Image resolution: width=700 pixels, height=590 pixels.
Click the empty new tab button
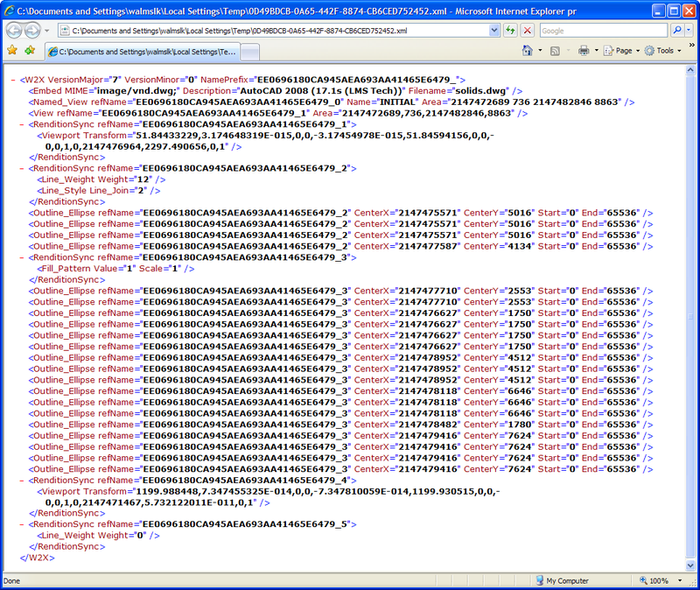[249, 52]
